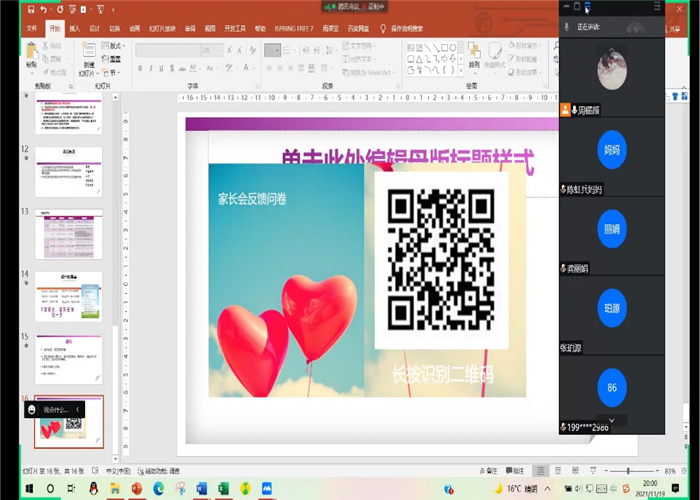Click the accessibility check status text
700x500 pixels.
159,471
